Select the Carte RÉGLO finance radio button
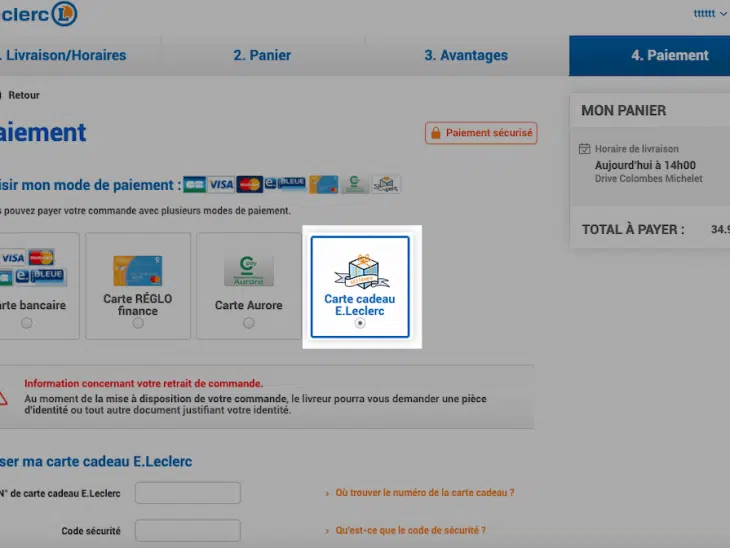Image resolution: width=730 pixels, height=548 pixels. (138, 323)
